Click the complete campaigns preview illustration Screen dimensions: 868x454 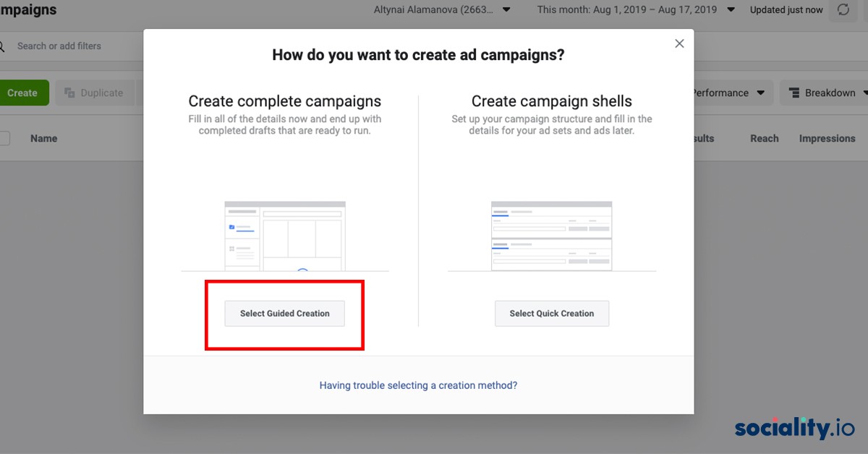click(x=284, y=235)
